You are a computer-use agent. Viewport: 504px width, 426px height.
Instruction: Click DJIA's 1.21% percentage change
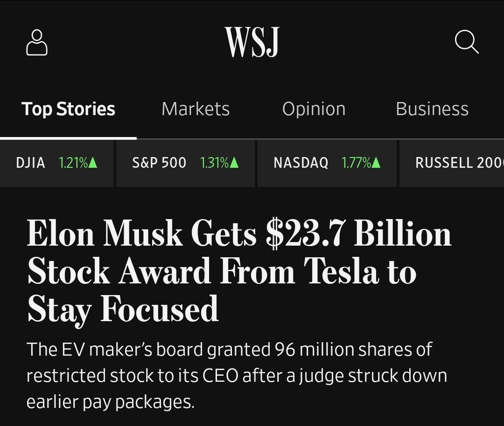74,163
